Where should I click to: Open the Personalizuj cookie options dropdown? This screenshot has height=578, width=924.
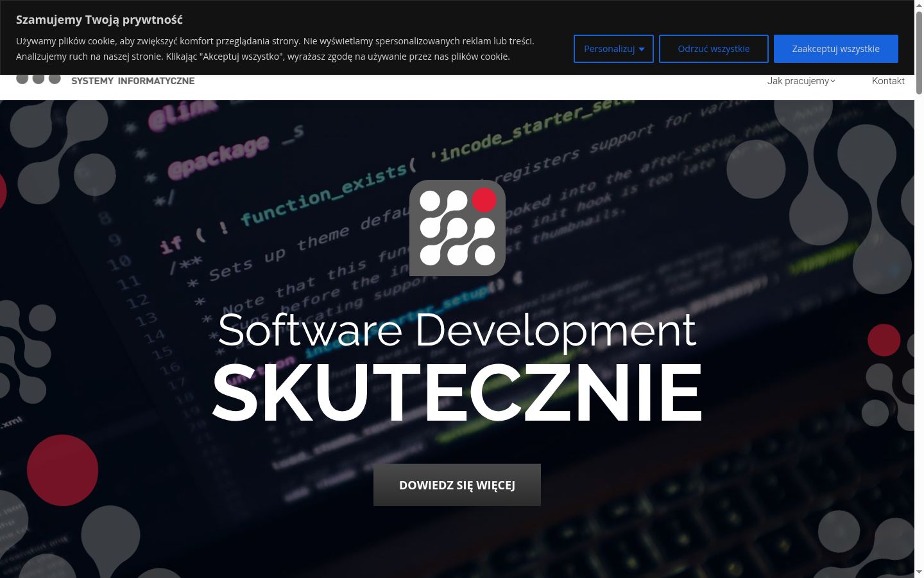tap(613, 49)
